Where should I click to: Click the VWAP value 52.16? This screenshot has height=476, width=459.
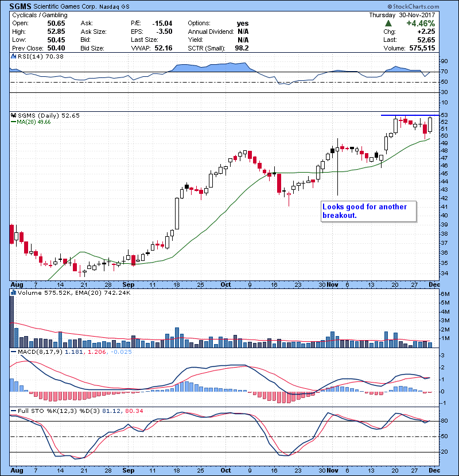[164, 48]
